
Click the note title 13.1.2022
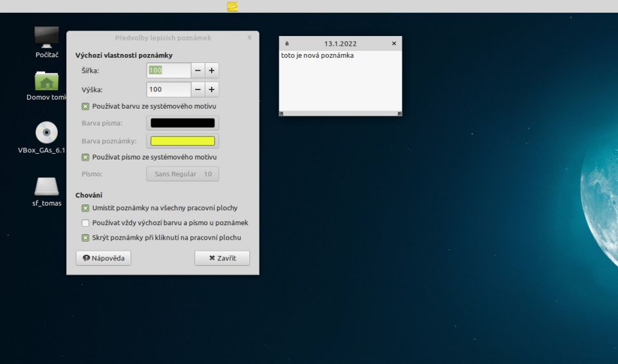click(340, 44)
